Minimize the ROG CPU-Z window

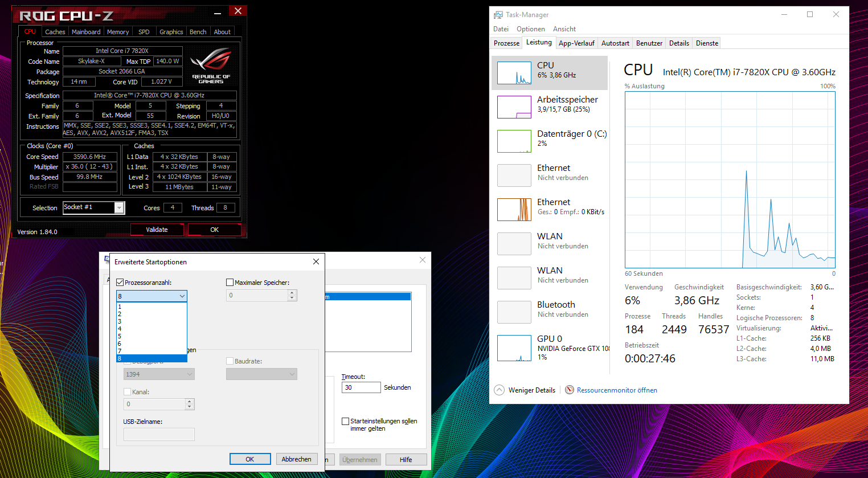point(218,12)
